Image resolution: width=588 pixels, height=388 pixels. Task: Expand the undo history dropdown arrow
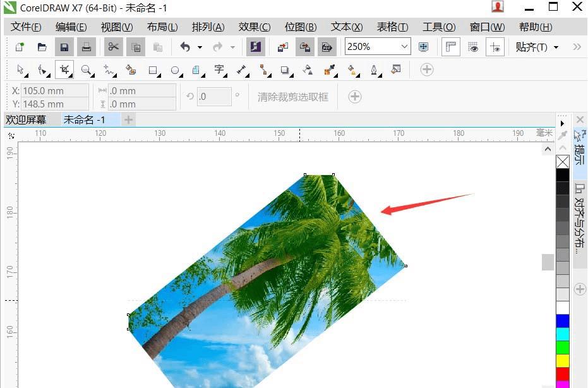(200, 47)
